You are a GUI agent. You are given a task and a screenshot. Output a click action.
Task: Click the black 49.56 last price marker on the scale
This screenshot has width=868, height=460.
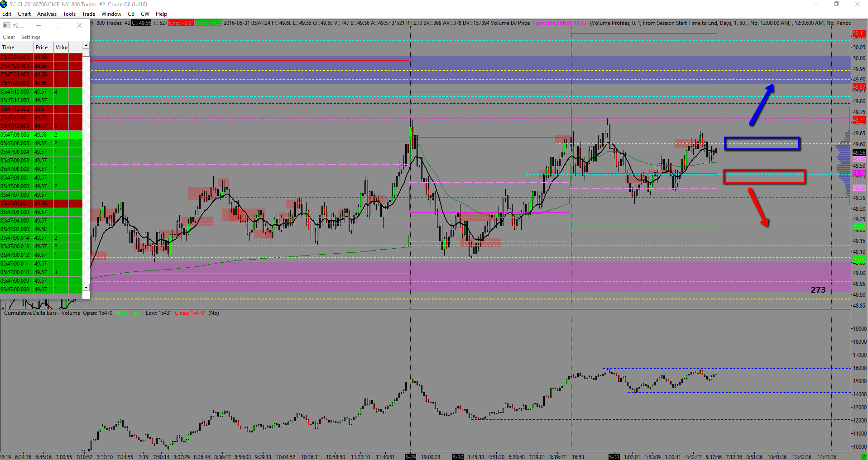point(859,153)
